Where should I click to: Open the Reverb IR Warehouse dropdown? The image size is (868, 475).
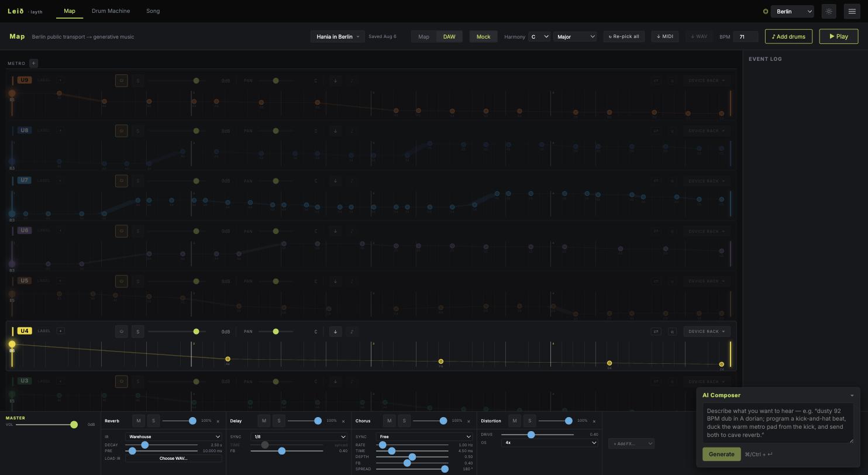[173, 436]
